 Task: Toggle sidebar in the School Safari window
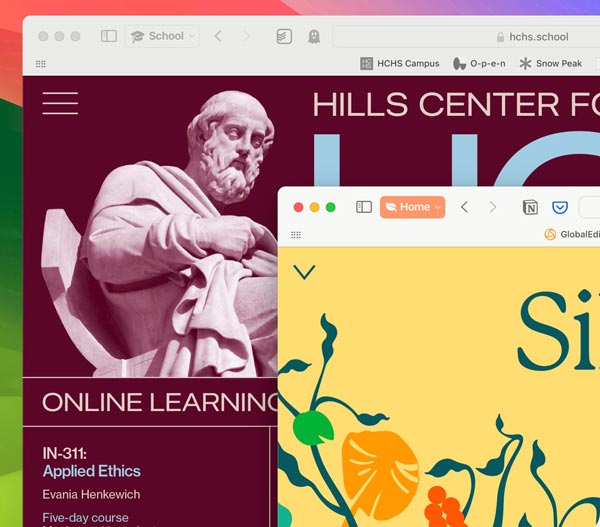[x=109, y=36]
